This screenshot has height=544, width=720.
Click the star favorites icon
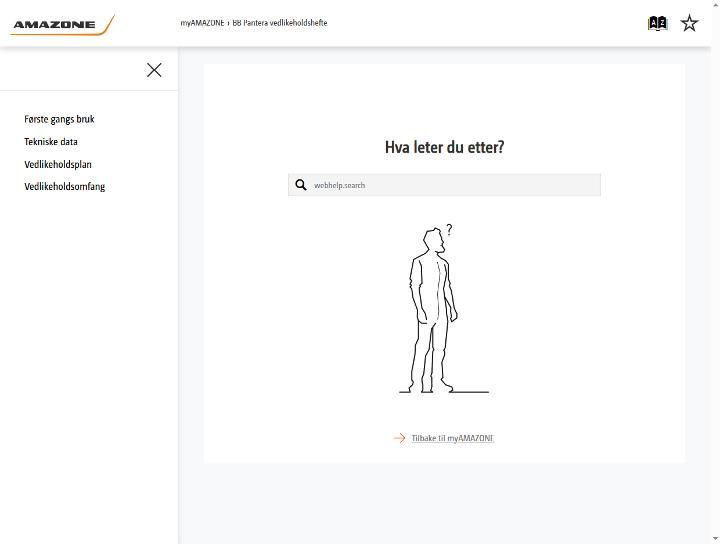689,23
